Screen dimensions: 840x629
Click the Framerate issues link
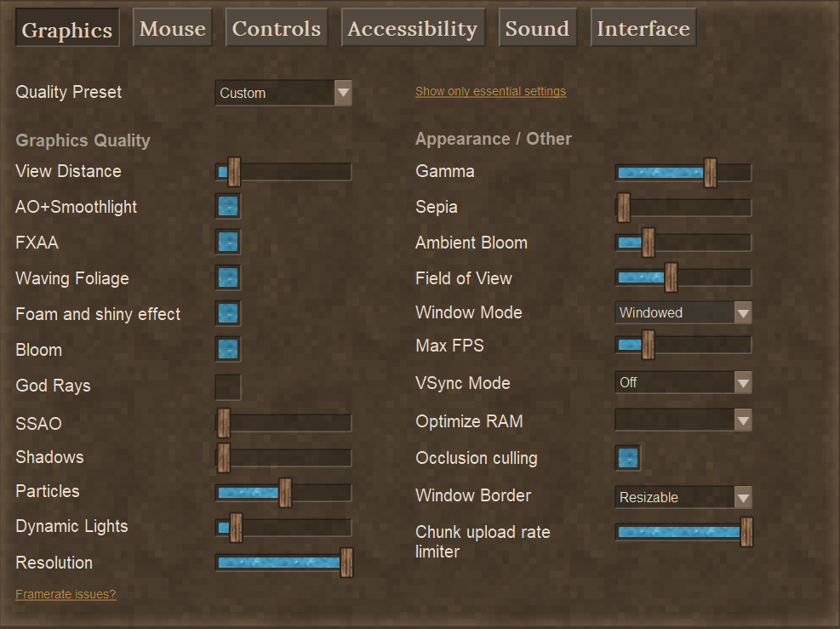(66, 593)
